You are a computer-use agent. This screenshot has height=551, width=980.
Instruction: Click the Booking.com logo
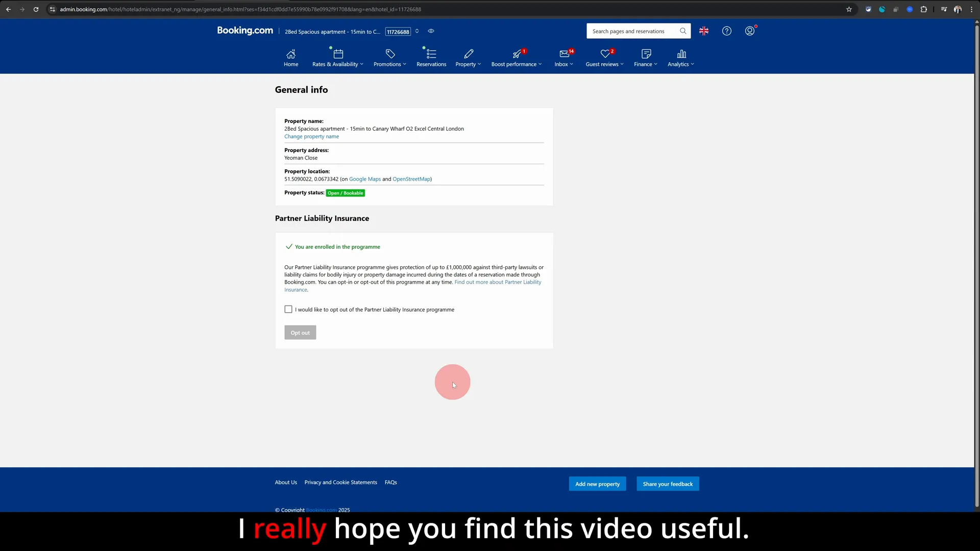245,31
